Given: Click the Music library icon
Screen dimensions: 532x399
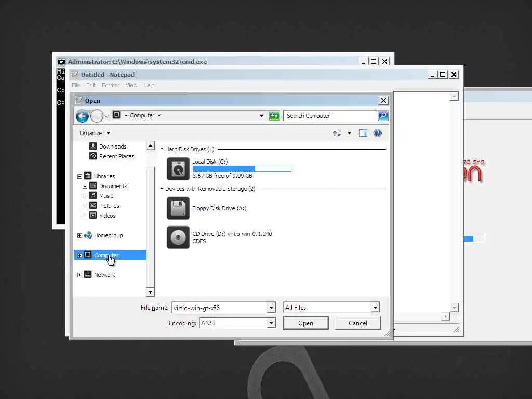Looking at the screenshot, I should [93, 195].
